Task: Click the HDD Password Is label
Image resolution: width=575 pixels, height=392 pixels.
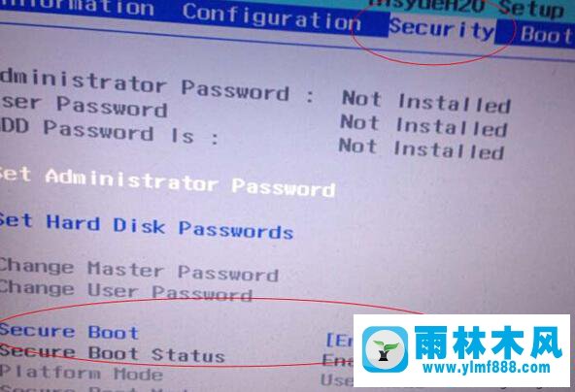Action: tap(110, 132)
